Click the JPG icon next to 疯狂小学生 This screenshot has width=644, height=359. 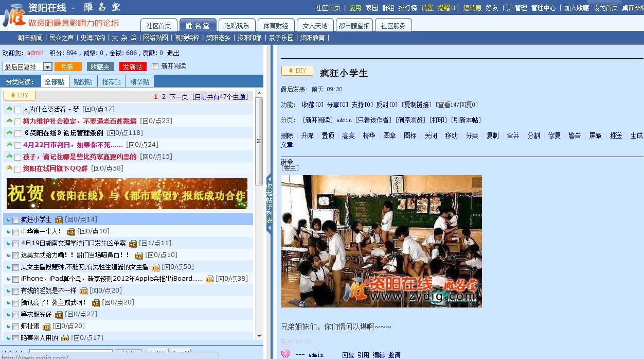click(59, 220)
